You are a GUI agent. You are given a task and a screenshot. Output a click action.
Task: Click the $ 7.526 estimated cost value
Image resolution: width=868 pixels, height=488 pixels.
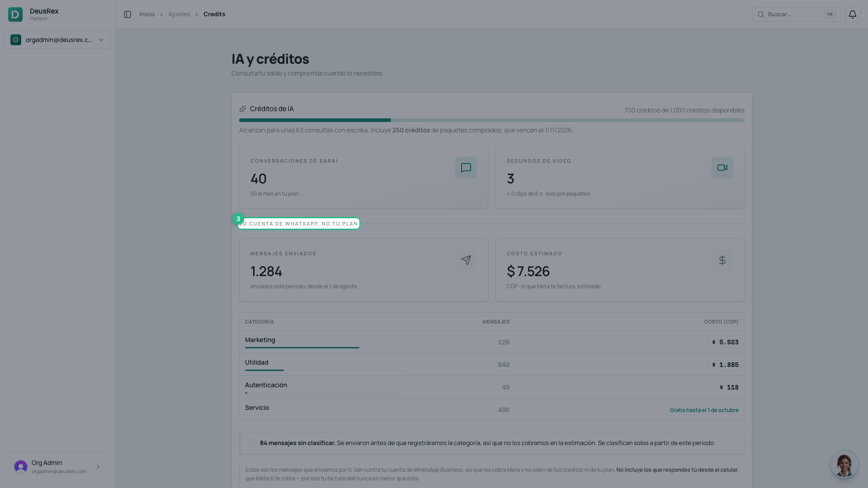(x=528, y=272)
